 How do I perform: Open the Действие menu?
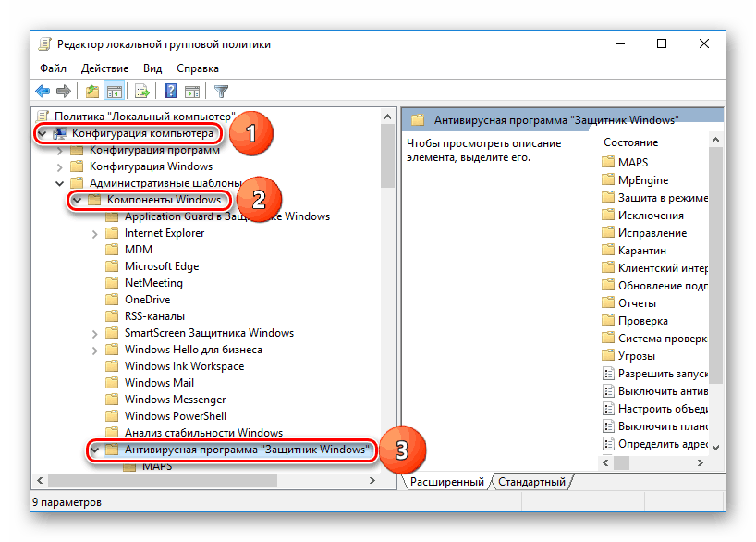(104, 68)
